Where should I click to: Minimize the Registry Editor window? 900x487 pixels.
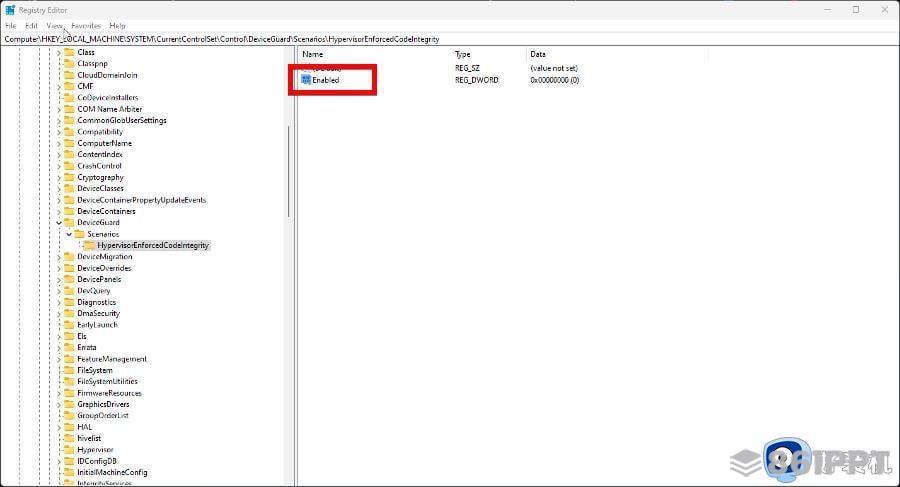[x=828, y=10]
